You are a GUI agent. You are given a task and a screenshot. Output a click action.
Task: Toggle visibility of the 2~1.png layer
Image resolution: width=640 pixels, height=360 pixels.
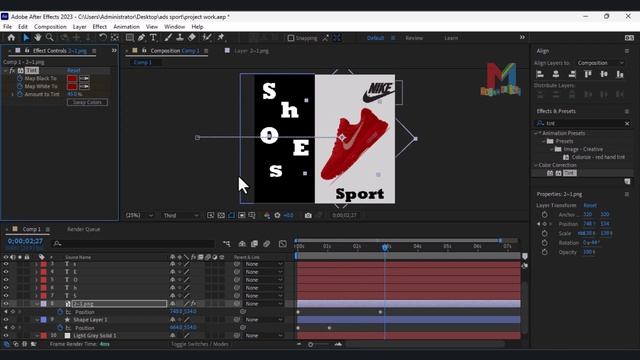point(6,304)
